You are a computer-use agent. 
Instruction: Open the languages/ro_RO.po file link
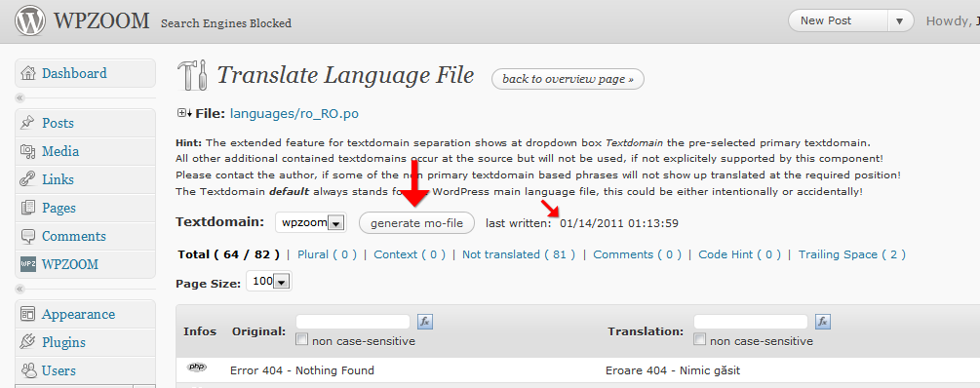294,114
